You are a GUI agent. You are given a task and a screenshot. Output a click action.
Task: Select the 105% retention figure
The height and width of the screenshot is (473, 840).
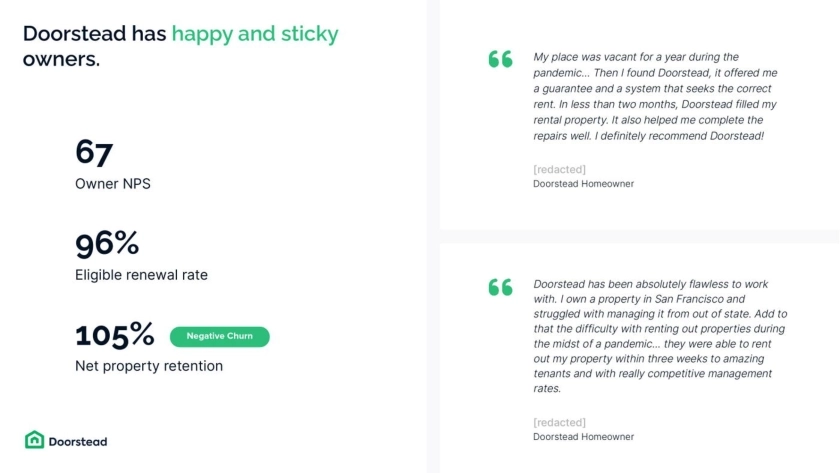pos(115,335)
